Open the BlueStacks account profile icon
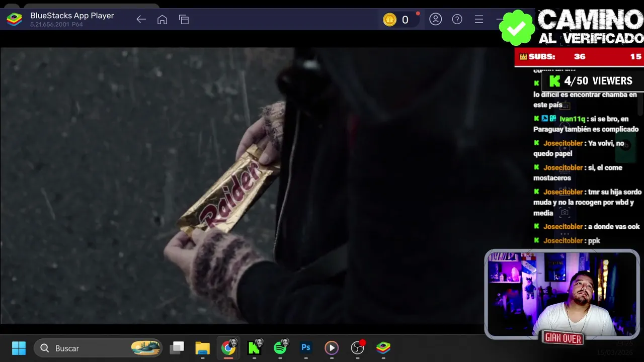Viewport: 644px width, 362px height. (436, 20)
